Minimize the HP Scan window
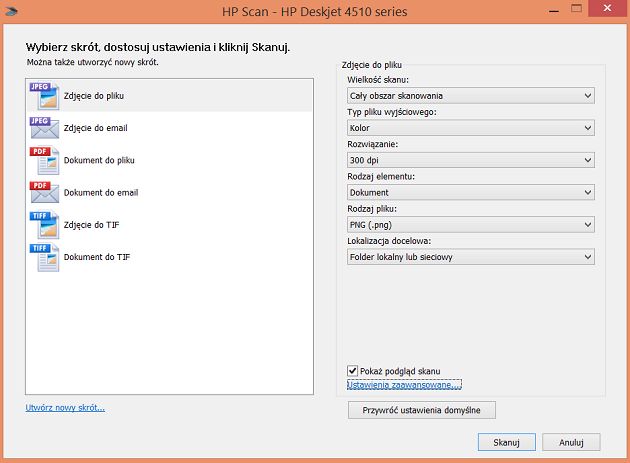The height and width of the screenshot is (463, 630). pos(554,11)
